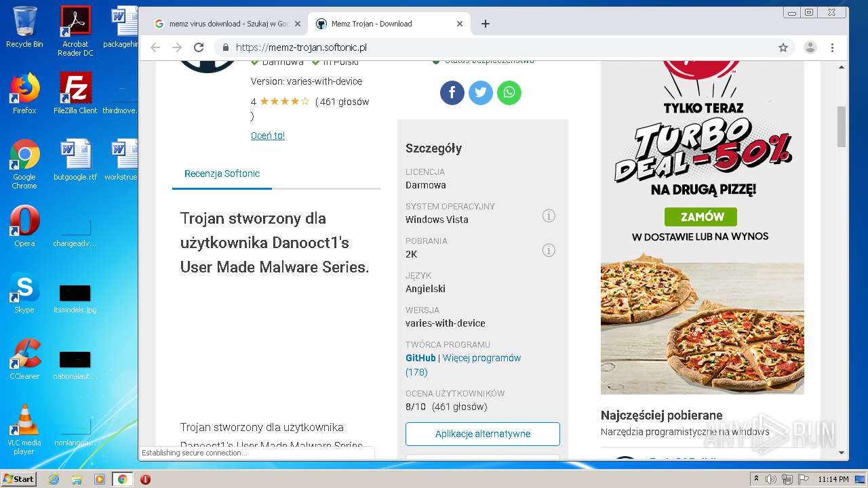Open butgoogle.rtf document

[75, 160]
